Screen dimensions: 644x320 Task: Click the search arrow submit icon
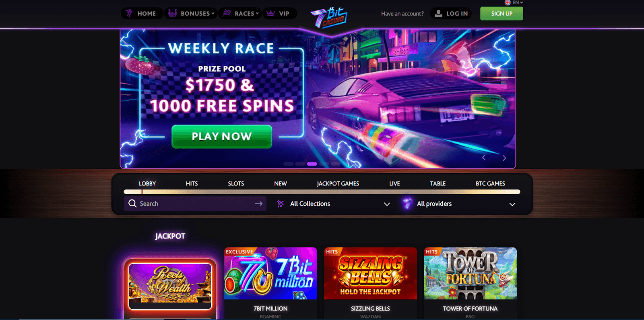pos(259,204)
